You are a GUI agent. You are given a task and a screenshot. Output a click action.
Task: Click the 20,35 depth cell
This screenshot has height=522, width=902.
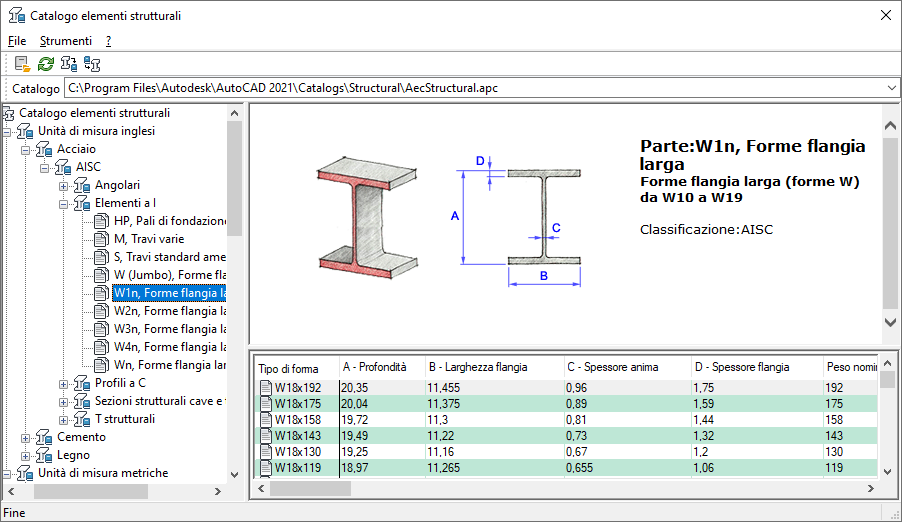coord(381,388)
